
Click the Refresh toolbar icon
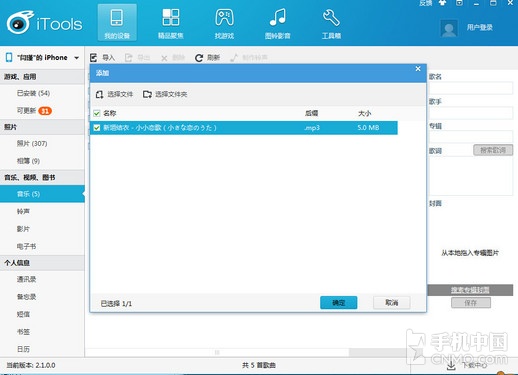pyautogui.click(x=199, y=58)
